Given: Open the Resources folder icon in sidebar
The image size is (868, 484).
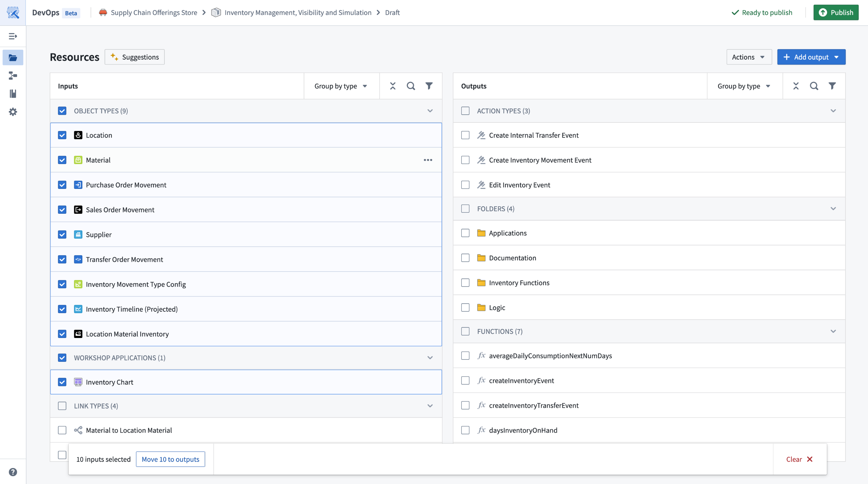Looking at the screenshot, I should point(13,57).
